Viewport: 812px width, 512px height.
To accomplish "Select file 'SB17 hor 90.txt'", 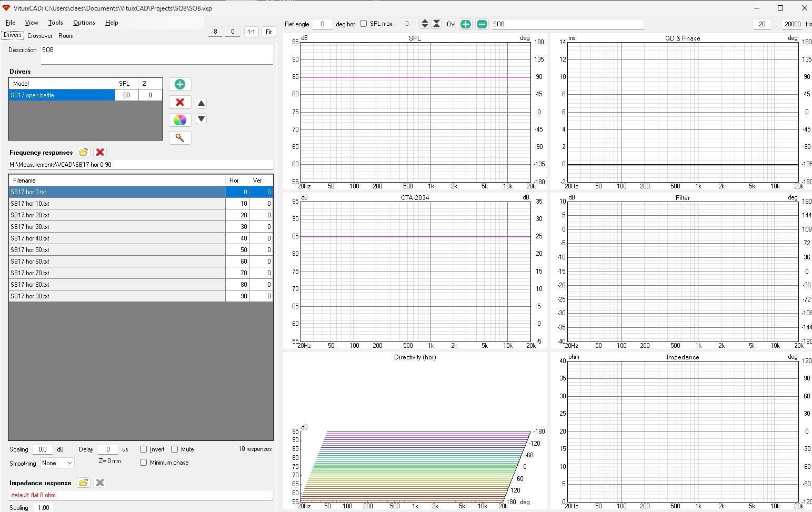I will [x=117, y=296].
